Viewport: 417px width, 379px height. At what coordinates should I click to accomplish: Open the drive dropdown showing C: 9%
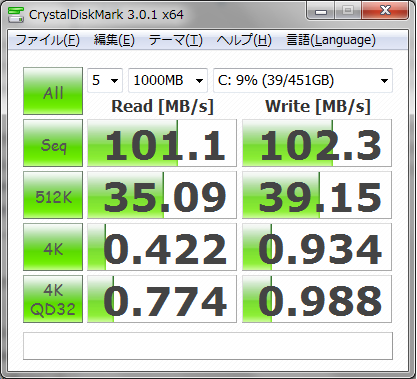point(303,80)
